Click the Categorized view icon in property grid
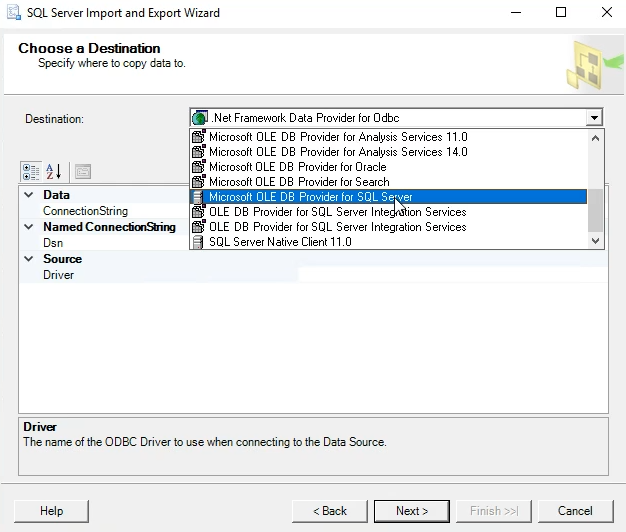 tap(31, 172)
